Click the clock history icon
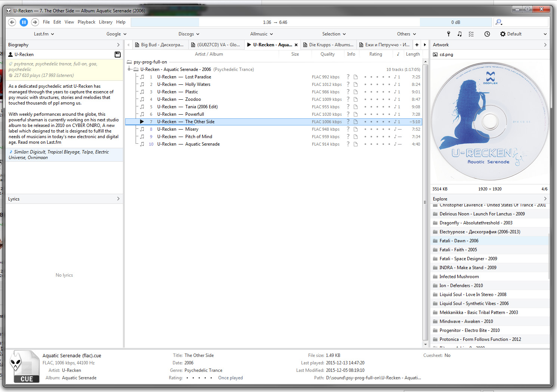The image size is (557, 392). [x=487, y=34]
